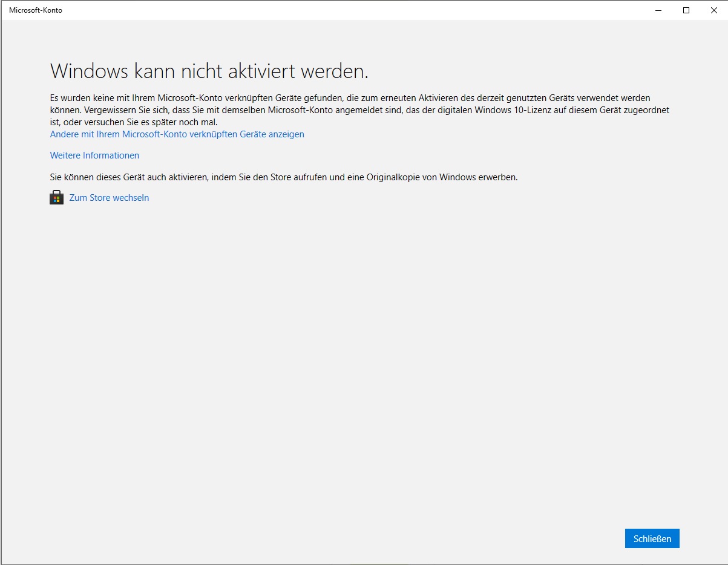The height and width of the screenshot is (565, 728).
Task: Maximize the Microsoft-Konto window
Action: tap(686, 10)
